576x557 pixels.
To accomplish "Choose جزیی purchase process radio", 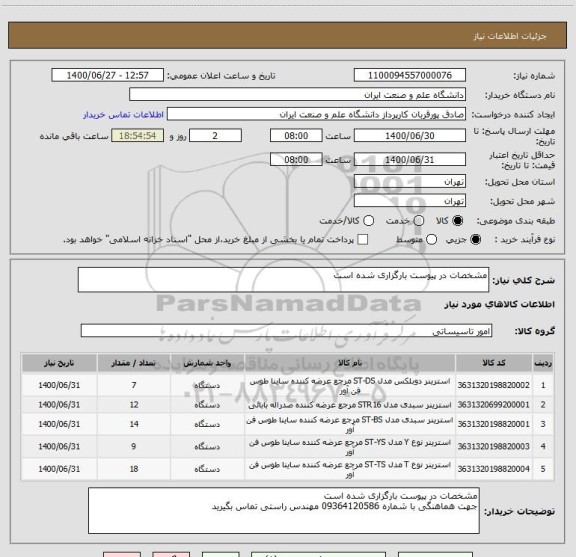I will coord(476,240).
